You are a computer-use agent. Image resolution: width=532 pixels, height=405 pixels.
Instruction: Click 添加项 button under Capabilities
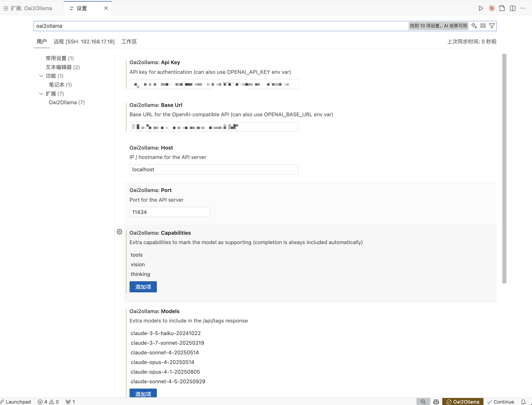(143, 287)
